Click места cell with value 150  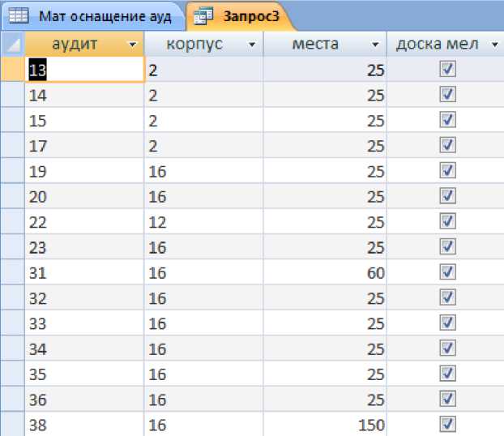coord(325,425)
